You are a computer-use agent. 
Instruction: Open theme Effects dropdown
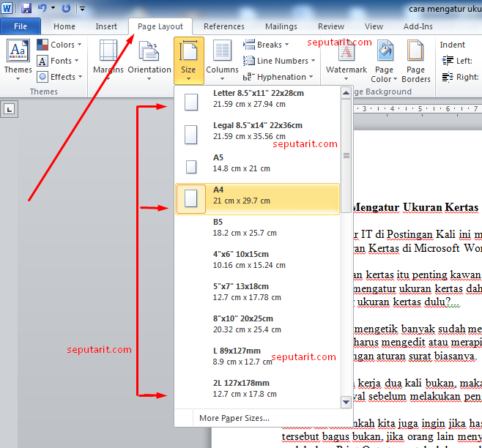[59, 77]
